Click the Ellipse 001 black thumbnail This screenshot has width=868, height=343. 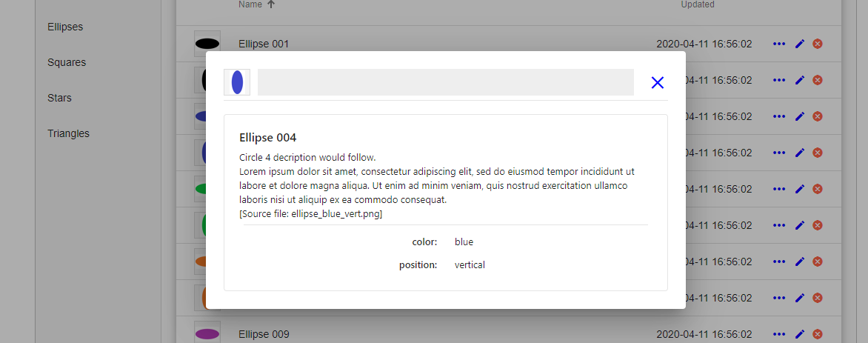point(207,44)
